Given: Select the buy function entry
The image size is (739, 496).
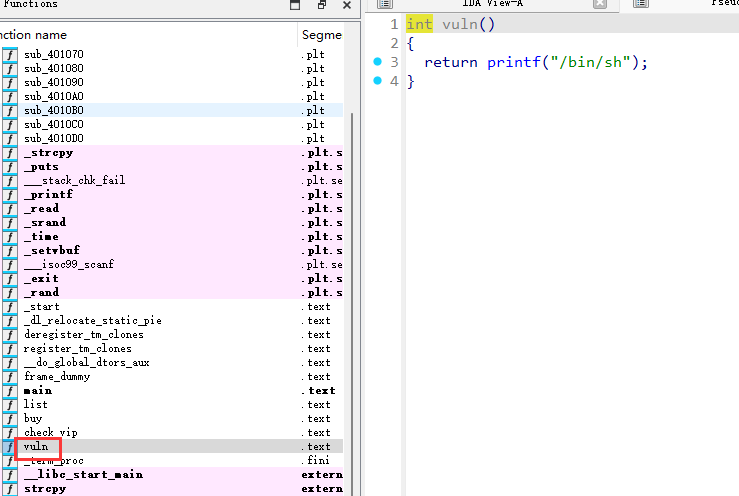Looking at the screenshot, I should [172, 418].
